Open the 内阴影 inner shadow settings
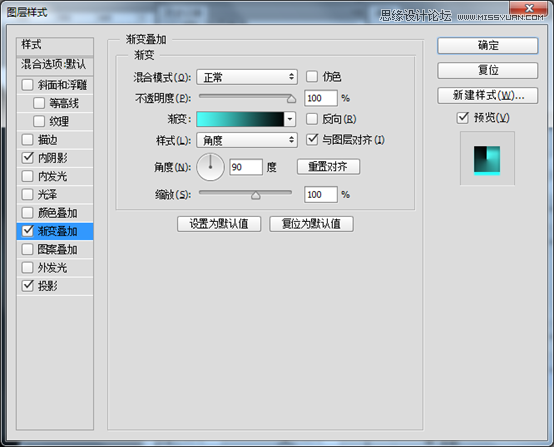The width and height of the screenshot is (554, 447). click(x=53, y=158)
